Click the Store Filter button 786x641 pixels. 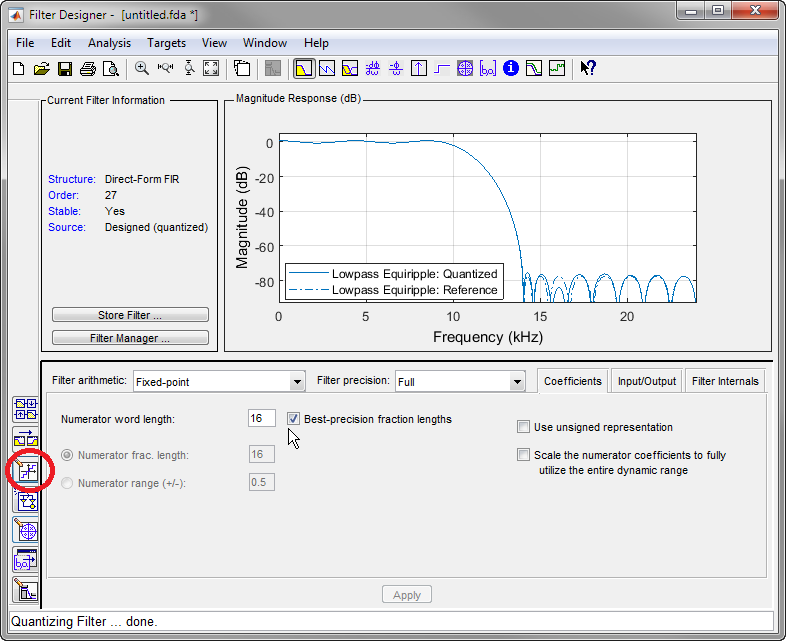pyautogui.click(x=130, y=315)
